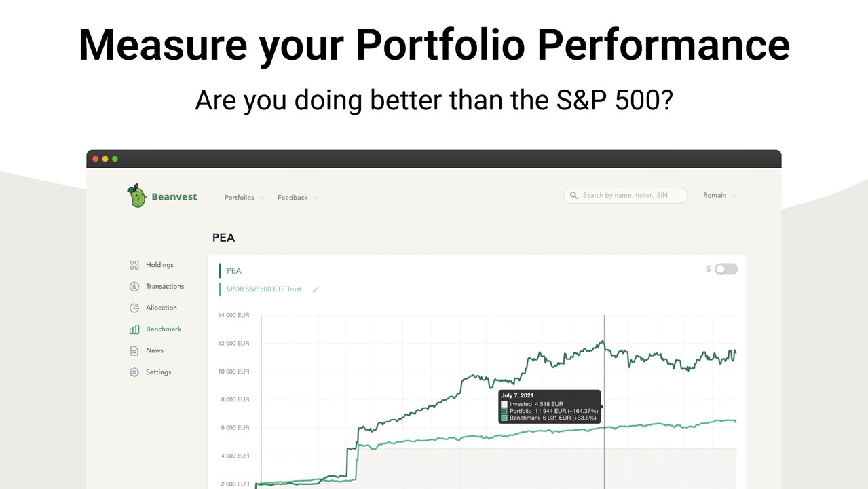Go to the Transactions section
This screenshot has height=489, width=868.
point(165,287)
